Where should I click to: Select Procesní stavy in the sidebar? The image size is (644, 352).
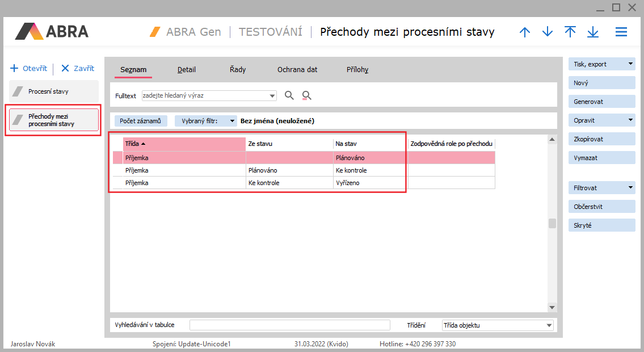(54, 91)
